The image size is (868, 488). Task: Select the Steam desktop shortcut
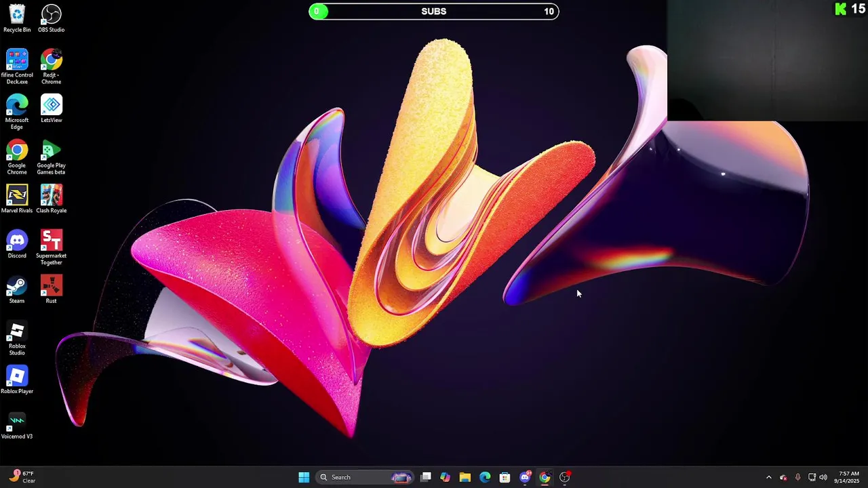coord(17,289)
